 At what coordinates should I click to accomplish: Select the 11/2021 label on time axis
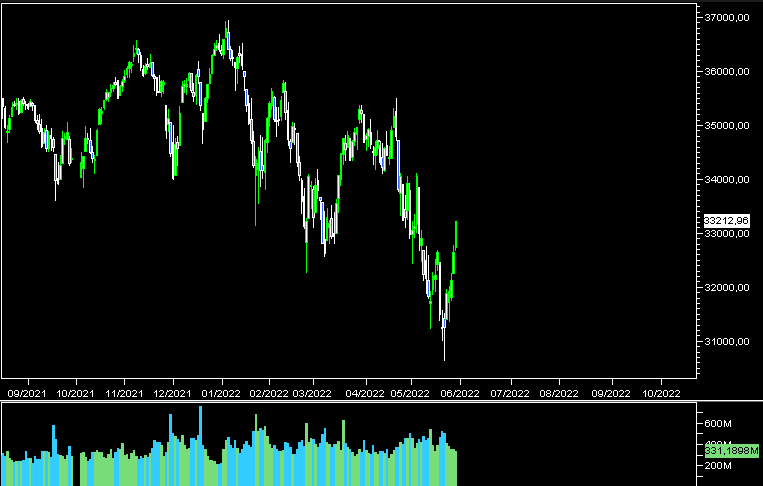[x=124, y=393]
